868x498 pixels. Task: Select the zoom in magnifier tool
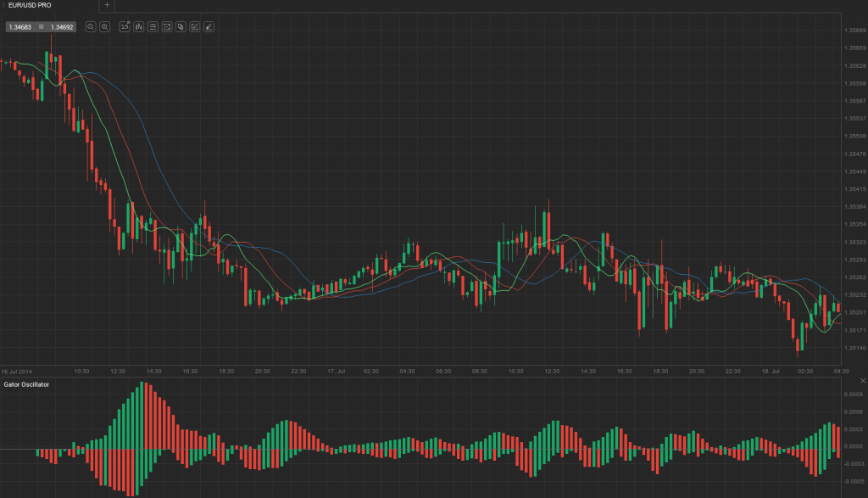[91, 26]
